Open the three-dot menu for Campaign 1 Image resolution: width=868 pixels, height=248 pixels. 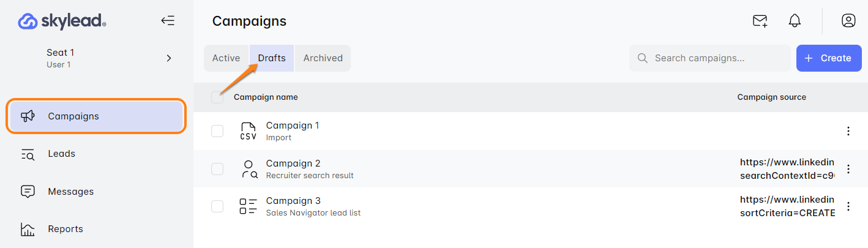[x=848, y=131]
